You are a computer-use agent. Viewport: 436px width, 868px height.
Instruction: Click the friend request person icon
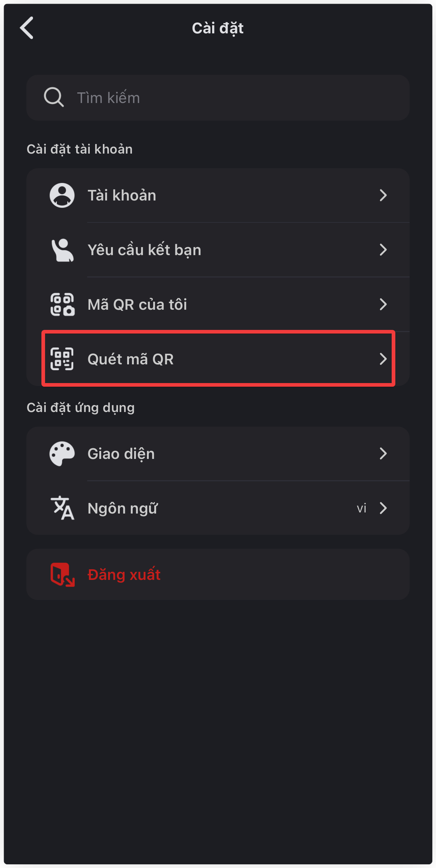pos(62,250)
